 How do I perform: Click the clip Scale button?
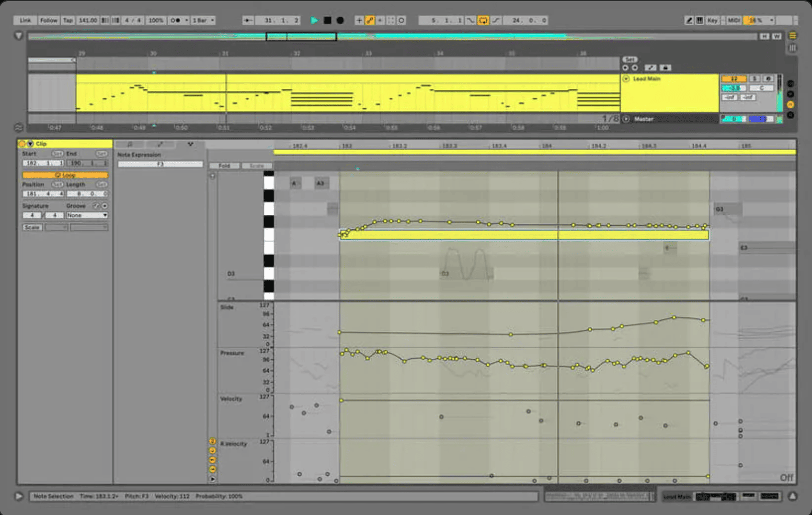[32, 227]
